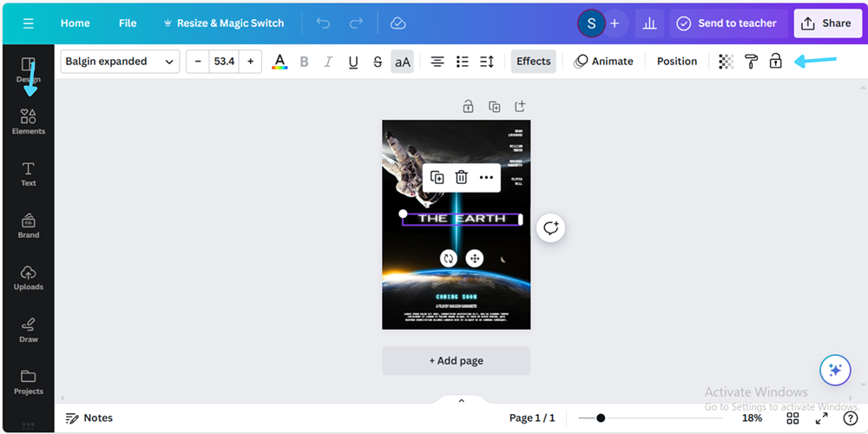Open Resize & Magic Switch
Viewport: 868px width, 434px height.
tap(224, 23)
